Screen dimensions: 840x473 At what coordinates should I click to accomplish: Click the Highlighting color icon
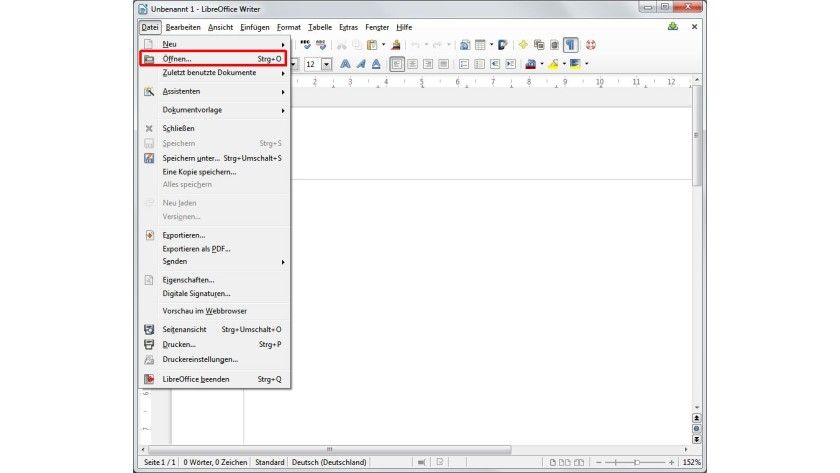tap(553, 64)
